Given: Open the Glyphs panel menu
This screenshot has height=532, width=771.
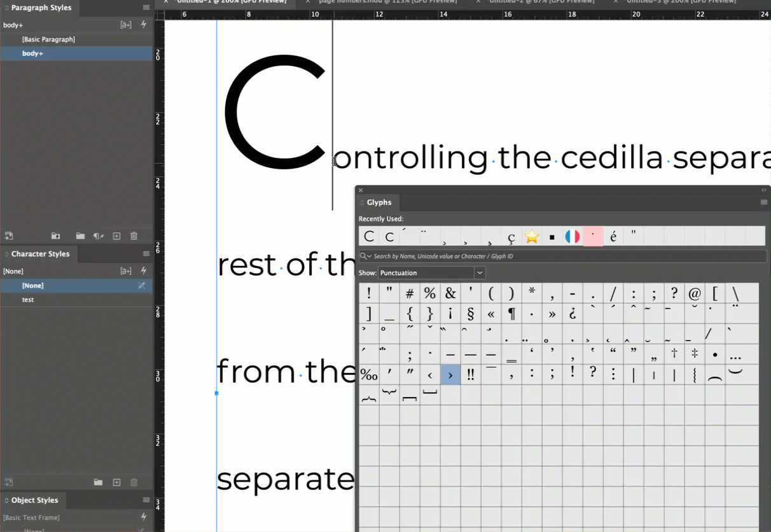Looking at the screenshot, I should (764, 202).
